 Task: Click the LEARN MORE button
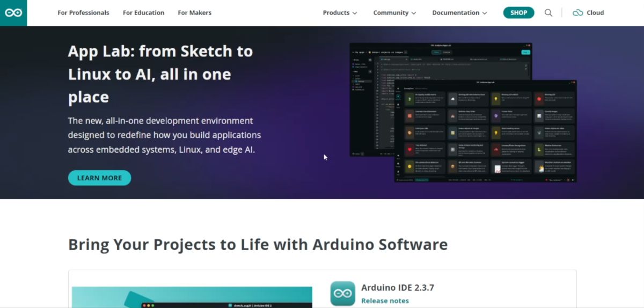[99, 178]
